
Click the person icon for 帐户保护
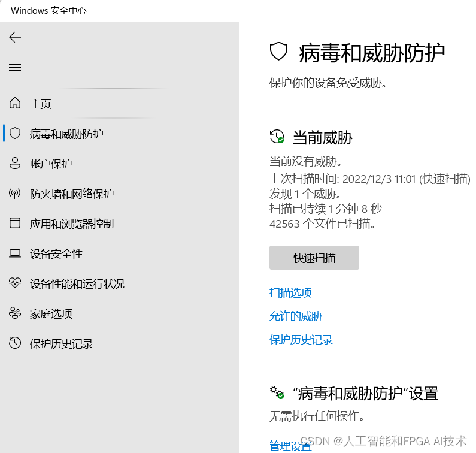pos(15,163)
